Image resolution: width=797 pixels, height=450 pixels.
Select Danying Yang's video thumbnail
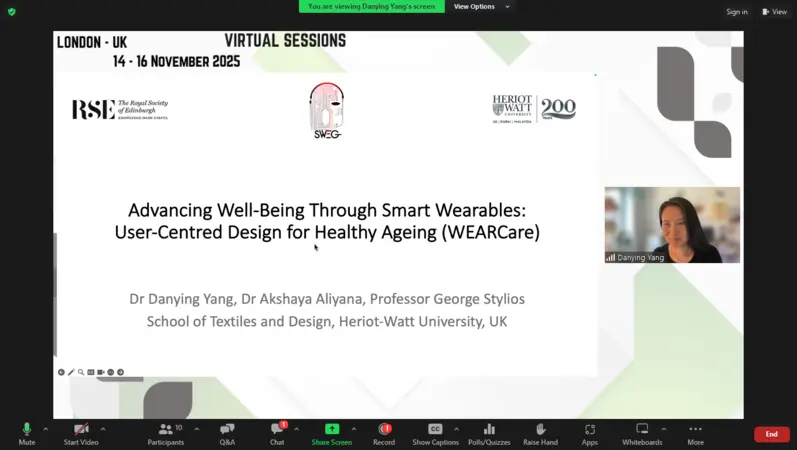(672, 224)
